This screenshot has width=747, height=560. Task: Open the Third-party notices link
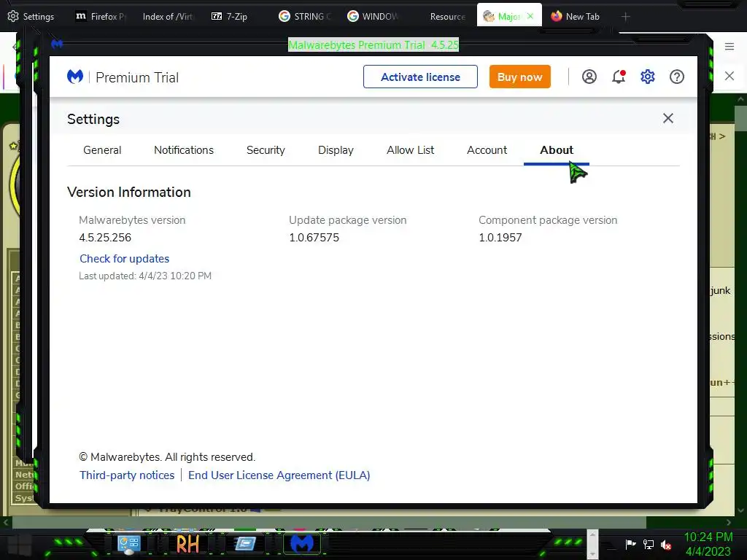127,475
